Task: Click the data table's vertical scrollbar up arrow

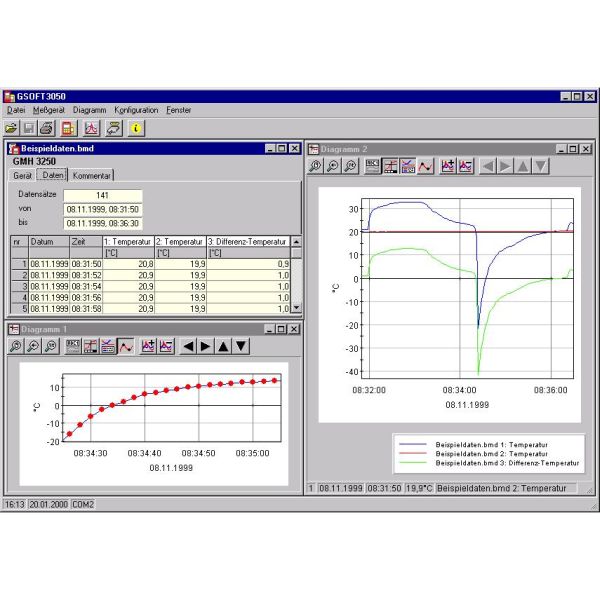Action: (x=295, y=242)
